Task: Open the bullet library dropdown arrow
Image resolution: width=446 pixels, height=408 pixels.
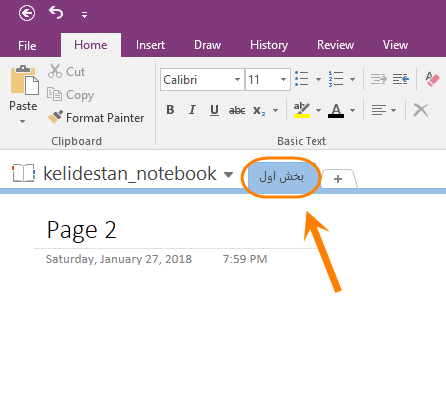Action: 318,79
